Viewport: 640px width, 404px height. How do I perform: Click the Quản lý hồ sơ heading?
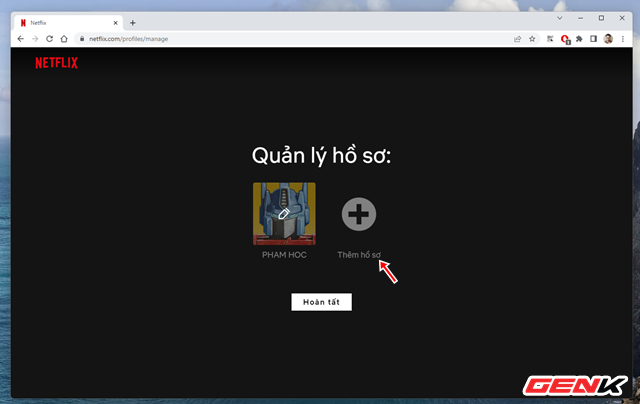coord(321,156)
